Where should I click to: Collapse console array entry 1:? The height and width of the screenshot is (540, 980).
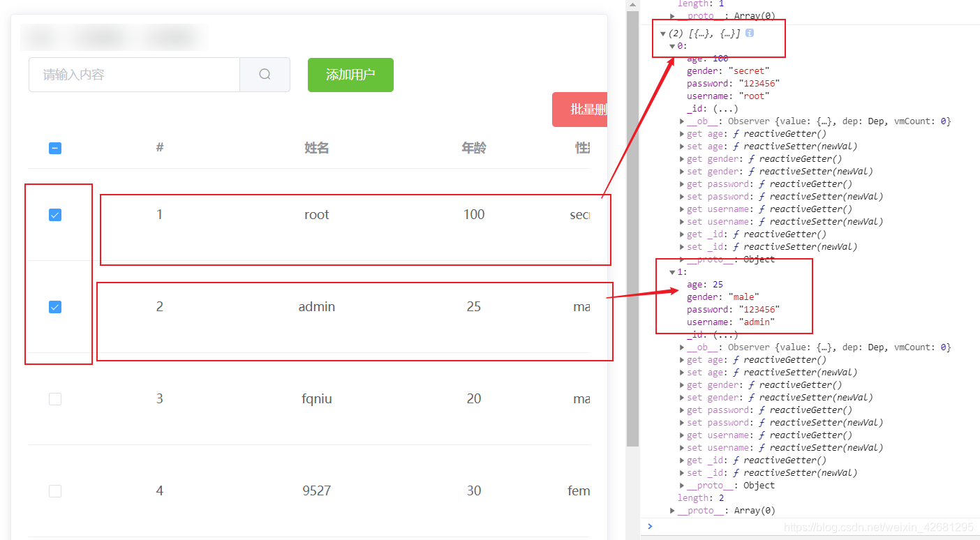(672, 272)
